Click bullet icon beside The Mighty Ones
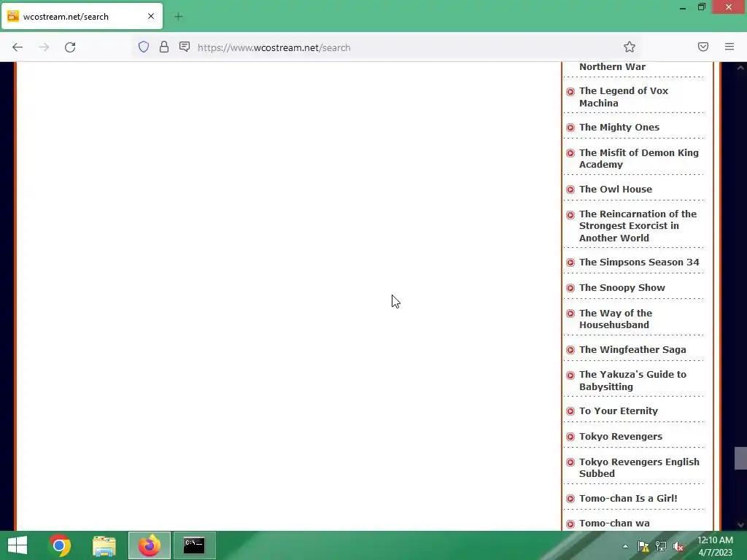The height and width of the screenshot is (560, 747). pyautogui.click(x=570, y=128)
